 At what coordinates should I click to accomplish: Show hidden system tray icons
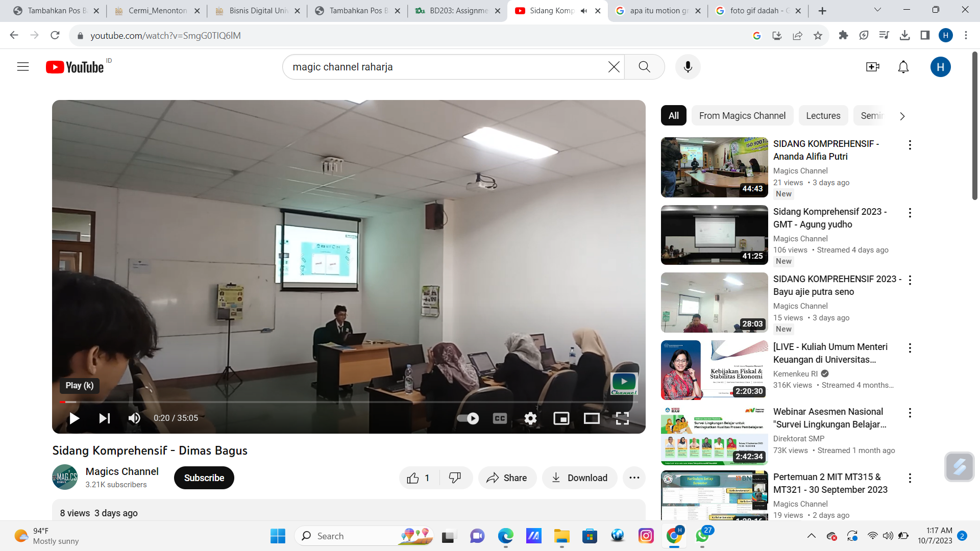(811, 536)
